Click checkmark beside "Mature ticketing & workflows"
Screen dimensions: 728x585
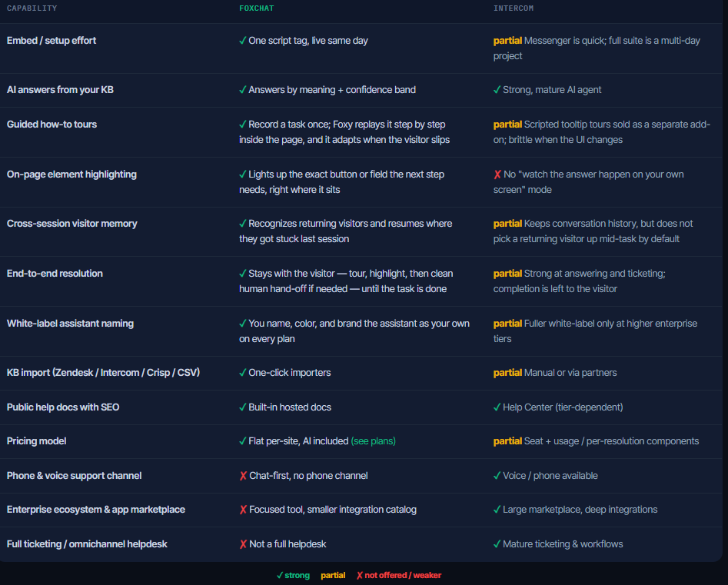click(497, 544)
